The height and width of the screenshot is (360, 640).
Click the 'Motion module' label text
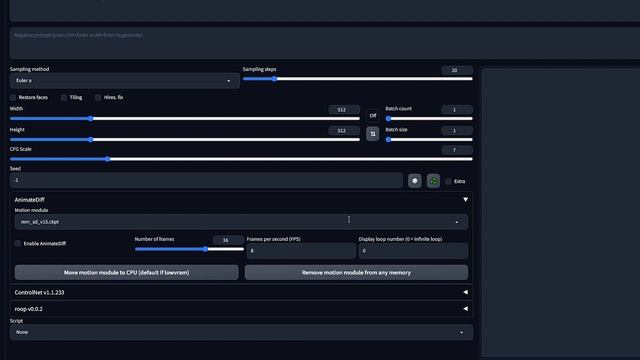pyautogui.click(x=31, y=210)
